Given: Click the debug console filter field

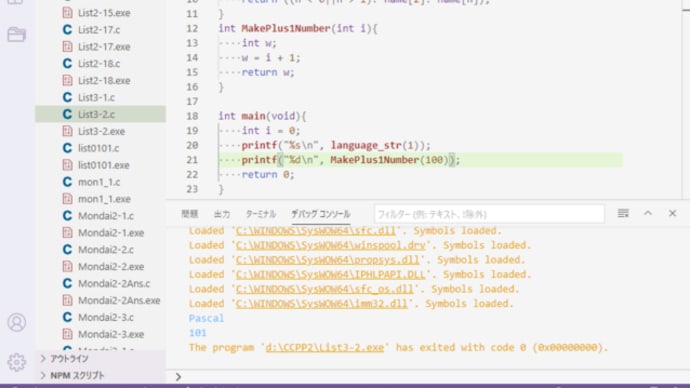Looking at the screenshot, I should pos(489,214).
